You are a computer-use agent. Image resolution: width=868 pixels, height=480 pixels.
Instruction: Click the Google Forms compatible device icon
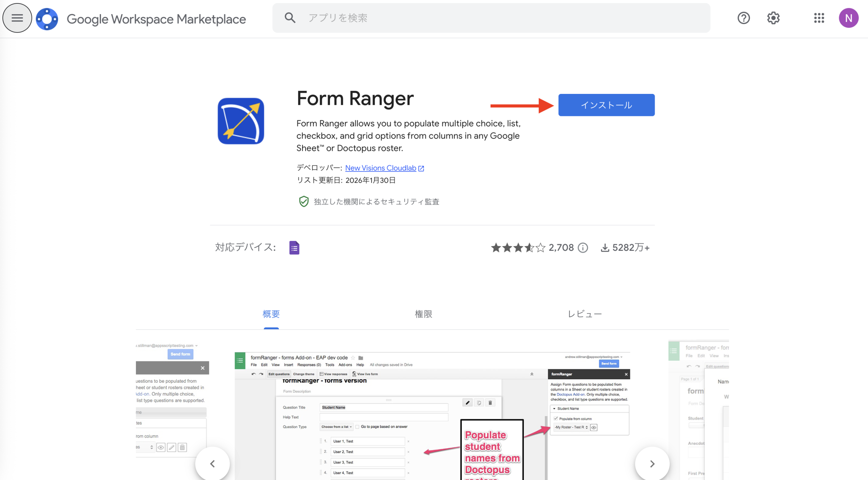tap(294, 247)
